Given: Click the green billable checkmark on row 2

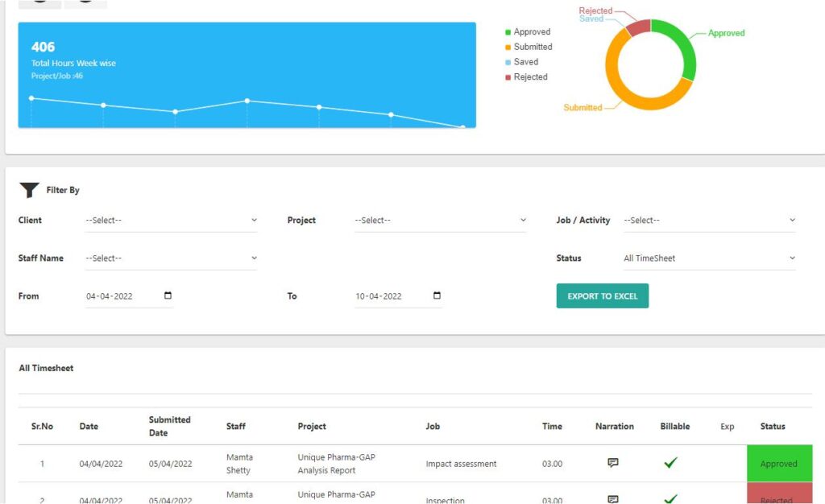Looking at the screenshot, I should (670, 497).
